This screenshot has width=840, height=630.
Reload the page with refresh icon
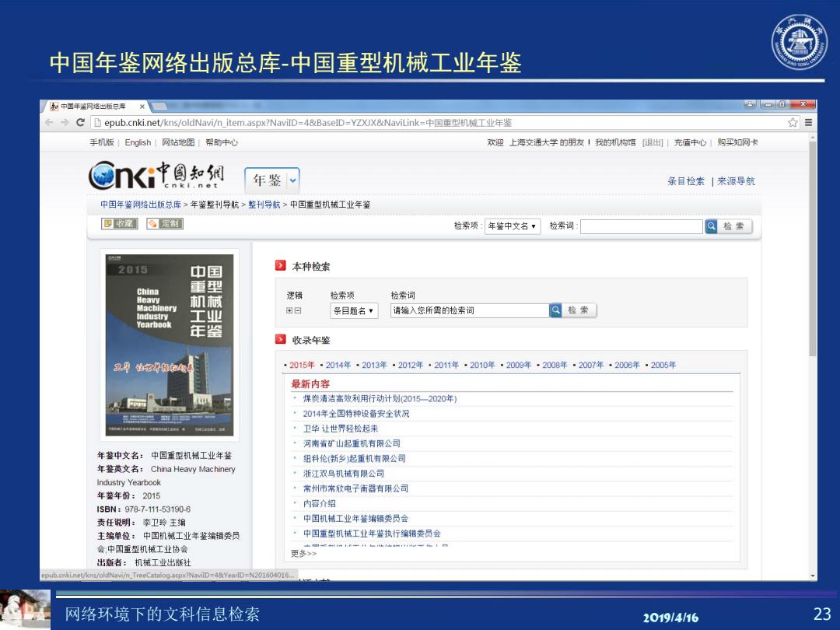click(80, 123)
